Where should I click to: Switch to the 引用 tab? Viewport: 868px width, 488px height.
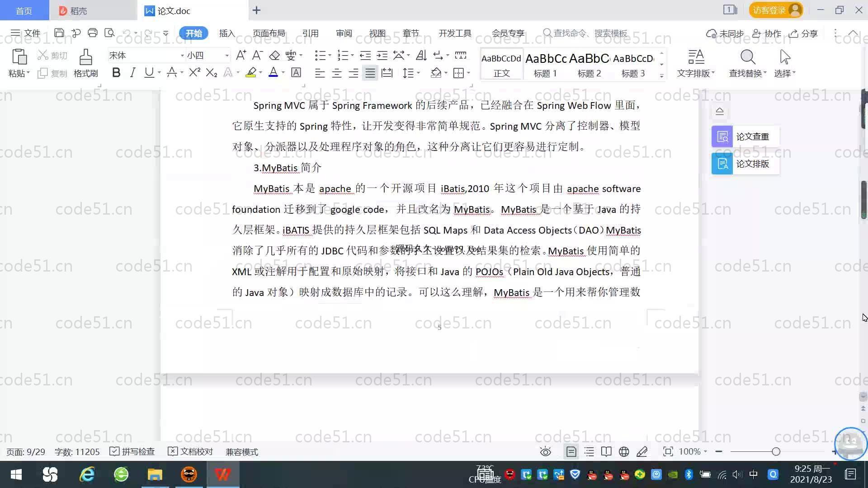[310, 33]
